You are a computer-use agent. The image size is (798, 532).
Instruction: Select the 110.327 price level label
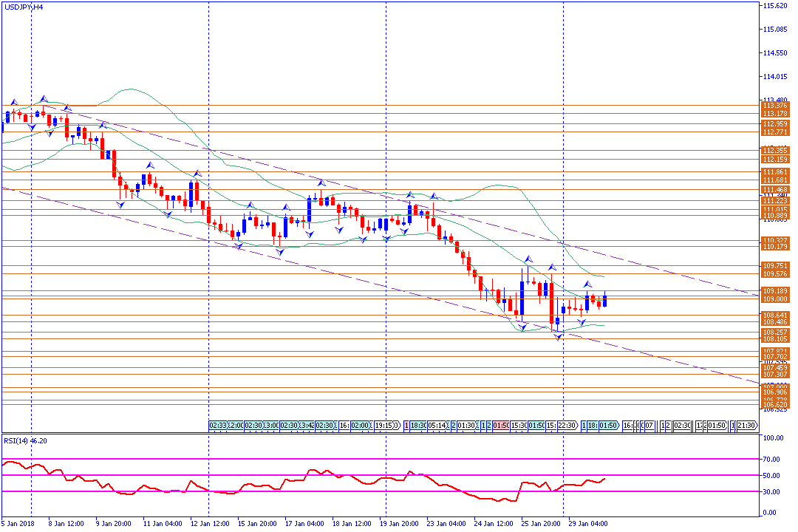[775, 240]
